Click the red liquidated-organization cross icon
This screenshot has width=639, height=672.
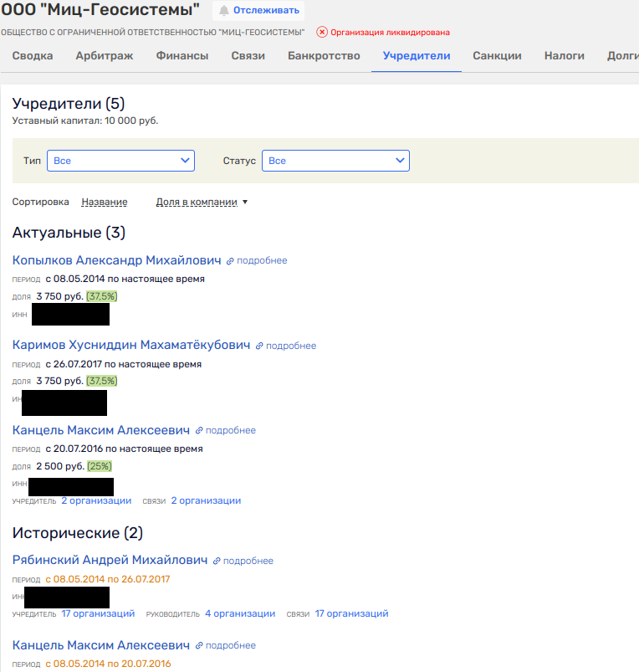(322, 32)
